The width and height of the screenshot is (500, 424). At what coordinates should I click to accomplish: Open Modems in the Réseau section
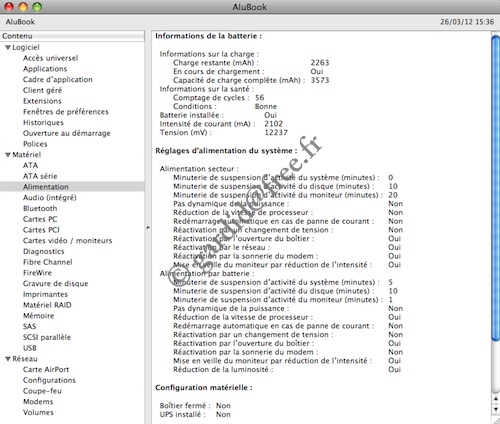pos(38,402)
